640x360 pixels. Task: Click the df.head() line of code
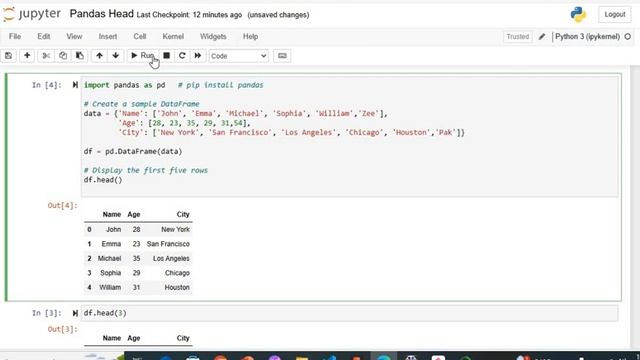pos(103,180)
